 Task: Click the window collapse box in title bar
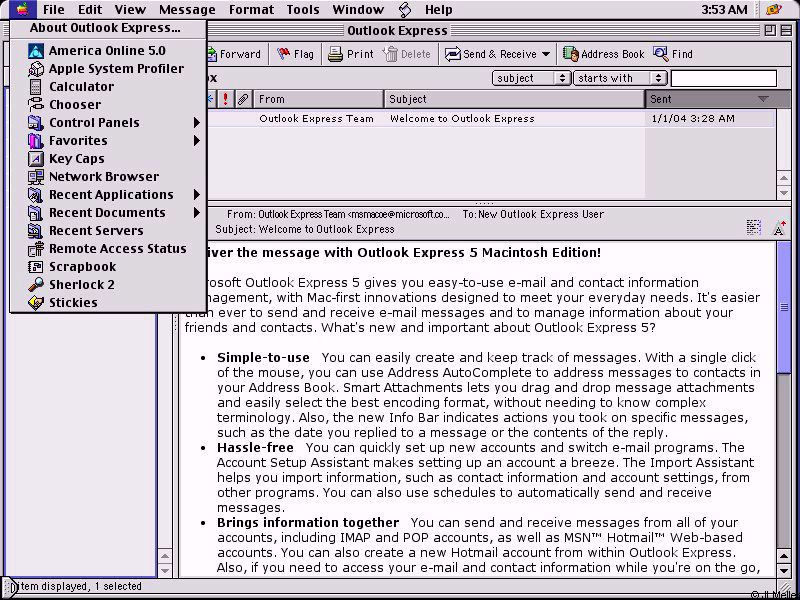pyautogui.click(x=786, y=31)
